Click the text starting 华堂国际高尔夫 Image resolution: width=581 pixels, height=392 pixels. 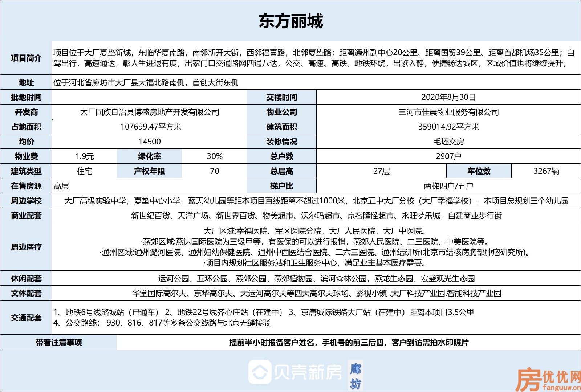coord(316,293)
